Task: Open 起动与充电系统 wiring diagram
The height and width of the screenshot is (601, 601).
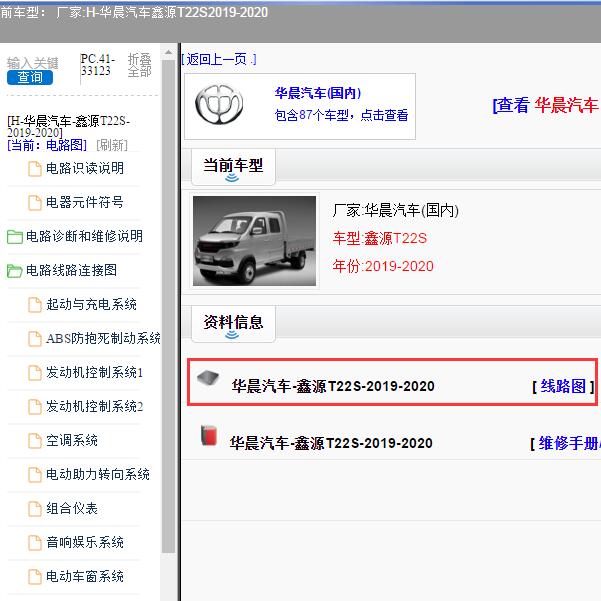Action: tap(91, 304)
